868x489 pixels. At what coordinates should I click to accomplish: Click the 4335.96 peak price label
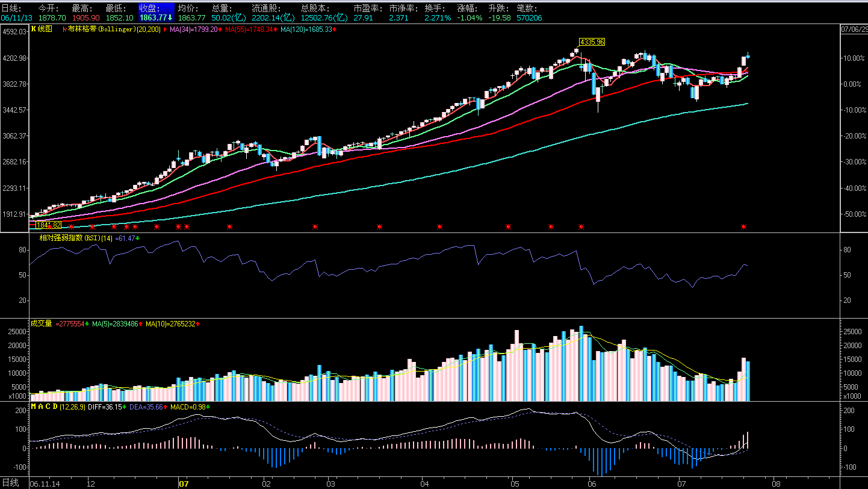coord(592,42)
